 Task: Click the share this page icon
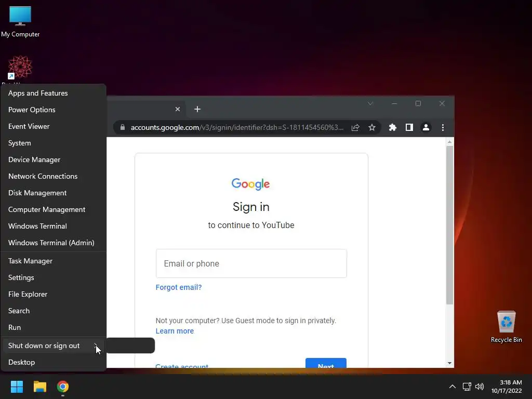[x=355, y=128]
